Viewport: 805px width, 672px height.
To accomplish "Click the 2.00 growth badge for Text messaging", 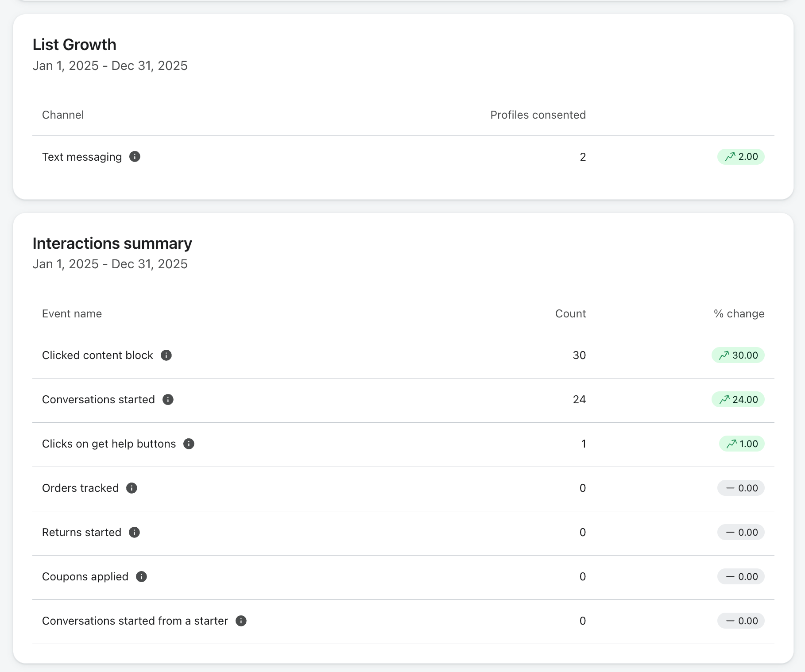I will [741, 157].
